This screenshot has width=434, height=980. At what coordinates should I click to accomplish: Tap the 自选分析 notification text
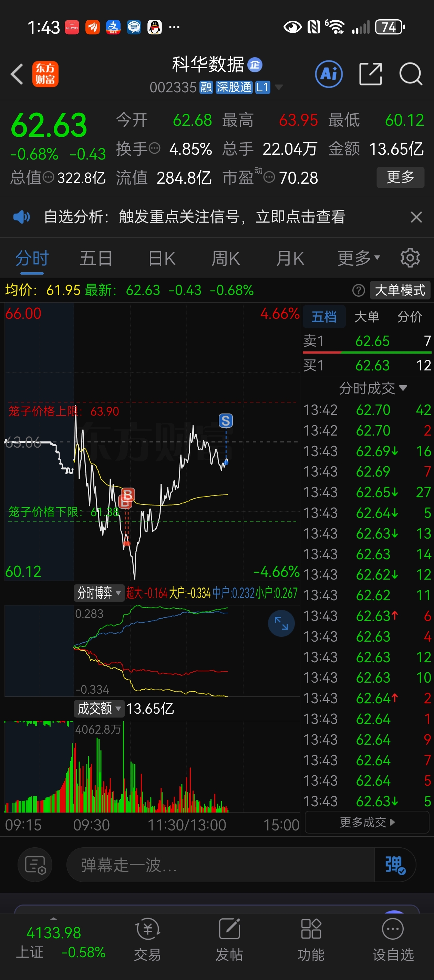[194, 217]
